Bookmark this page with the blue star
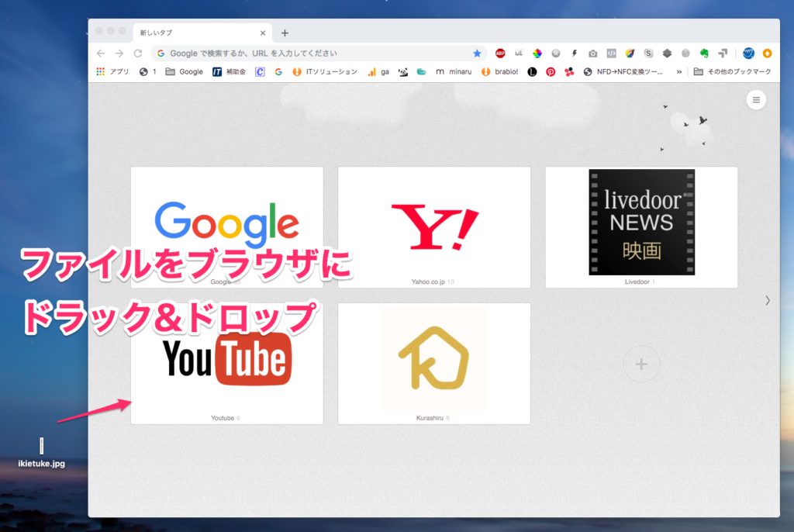The width and height of the screenshot is (794, 532). (477, 54)
